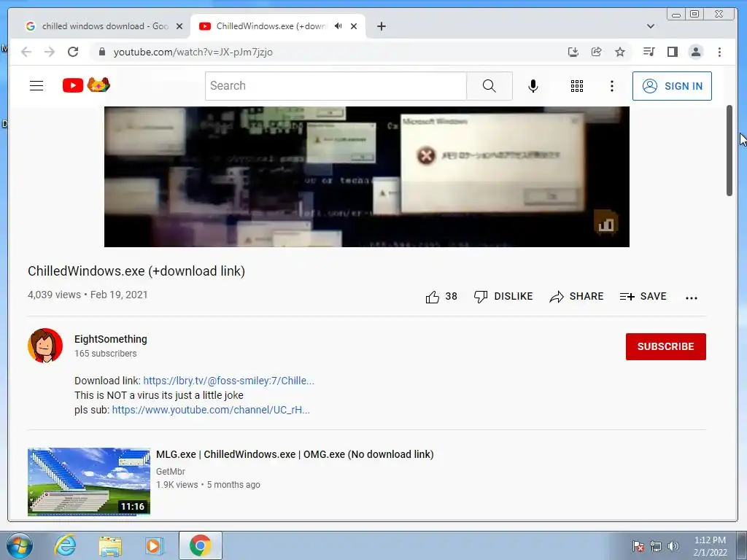Click the padlock site info icon
This screenshot has height=560, width=747.
coord(101,52)
